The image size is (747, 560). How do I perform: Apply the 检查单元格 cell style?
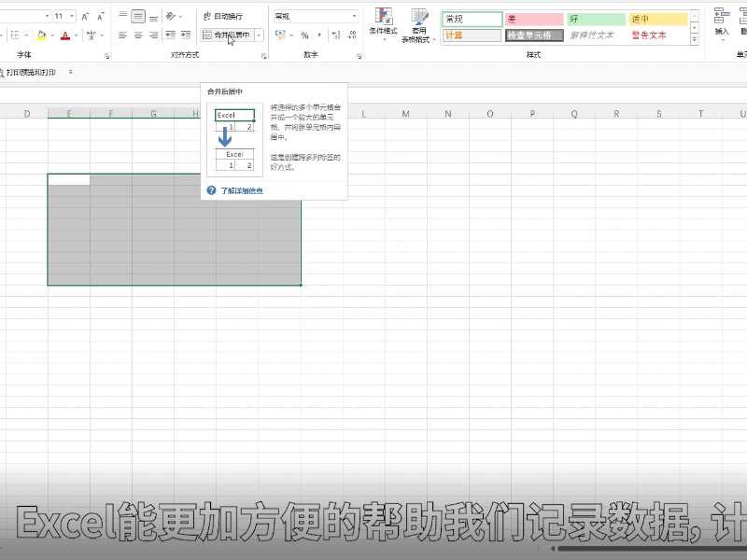click(532, 35)
